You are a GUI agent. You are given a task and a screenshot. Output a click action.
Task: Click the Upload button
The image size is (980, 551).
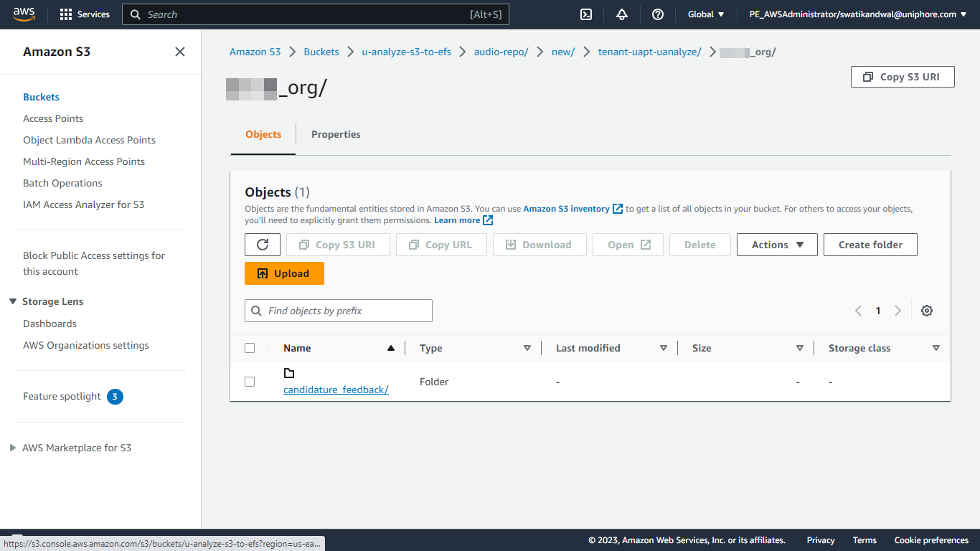click(x=284, y=273)
